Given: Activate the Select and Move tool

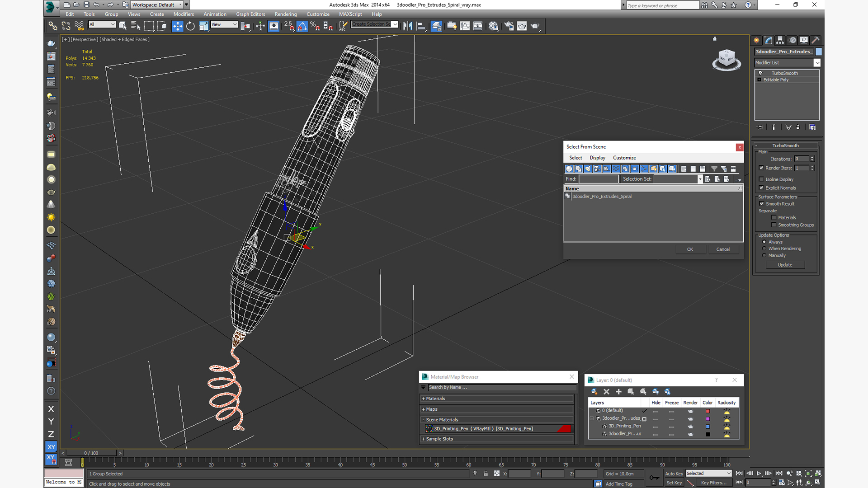Looking at the screenshot, I should pyautogui.click(x=178, y=26).
